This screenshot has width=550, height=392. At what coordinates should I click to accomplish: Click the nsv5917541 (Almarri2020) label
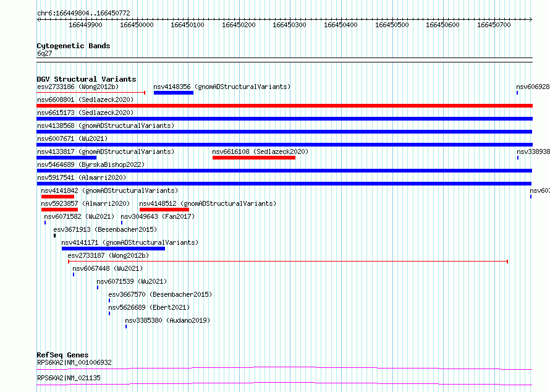(82, 177)
